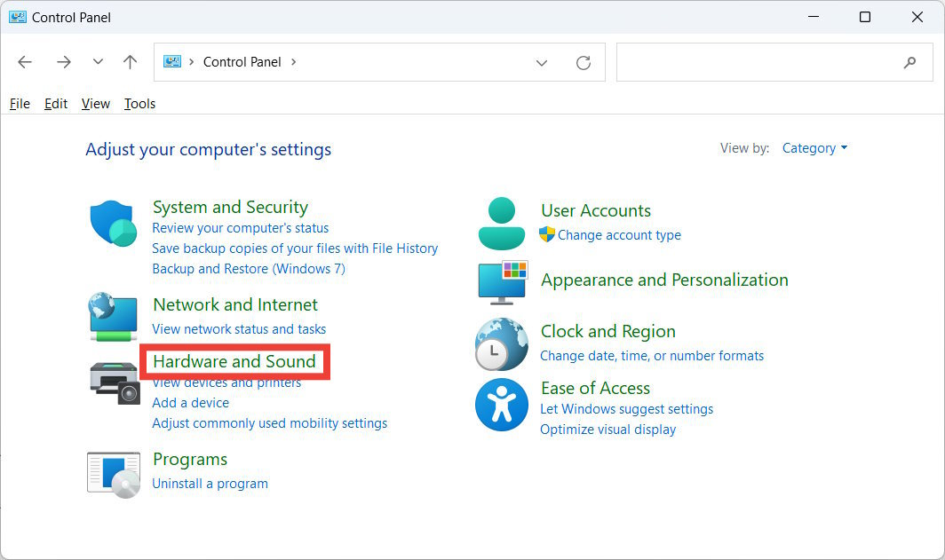The height and width of the screenshot is (560, 945).
Task: Click the System and Security shield icon
Action: coord(113,225)
